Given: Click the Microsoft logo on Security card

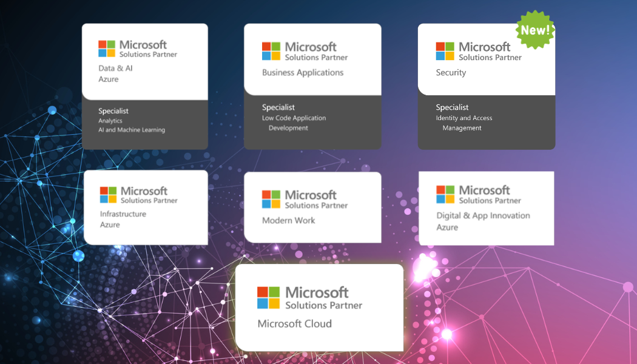Looking at the screenshot, I should click(445, 51).
